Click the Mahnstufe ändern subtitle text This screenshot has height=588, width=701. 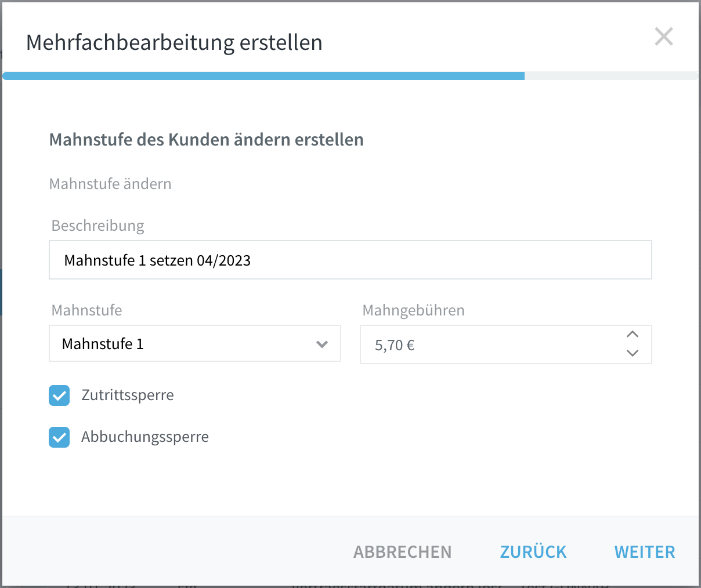tap(110, 184)
